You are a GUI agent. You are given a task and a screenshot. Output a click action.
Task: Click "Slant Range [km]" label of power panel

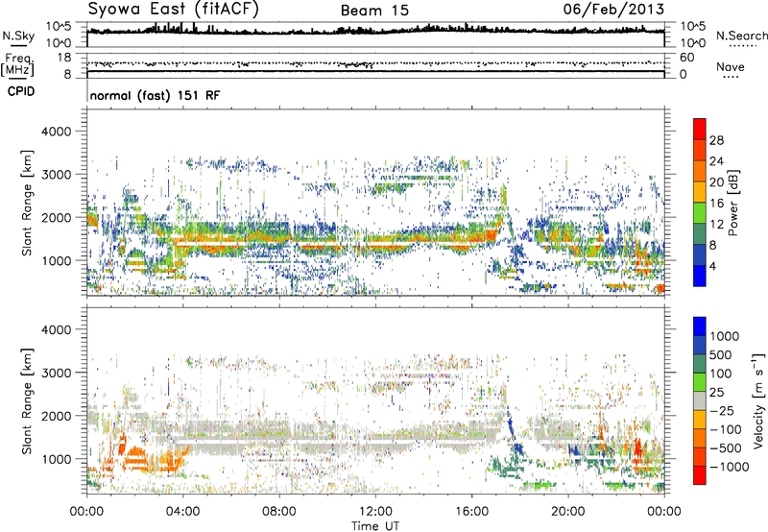27,203
